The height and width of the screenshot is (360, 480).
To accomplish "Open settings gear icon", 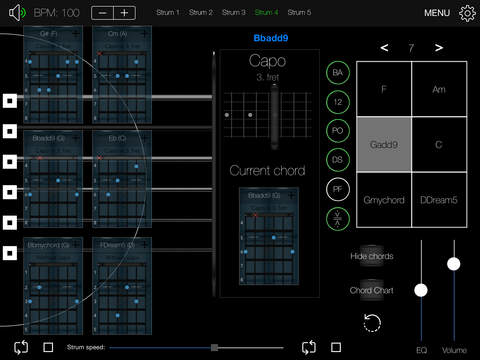I will [467, 13].
